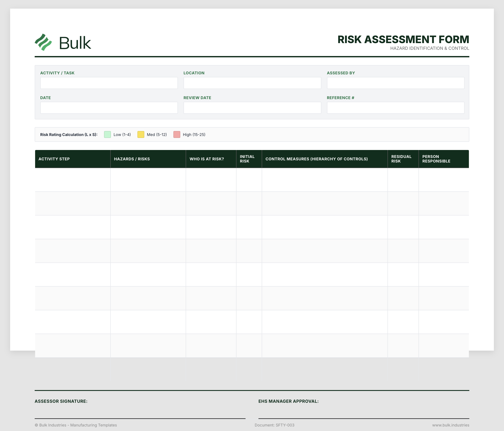Select the green Low risk color swatch
The width and height of the screenshot is (504, 431).
coord(107,134)
